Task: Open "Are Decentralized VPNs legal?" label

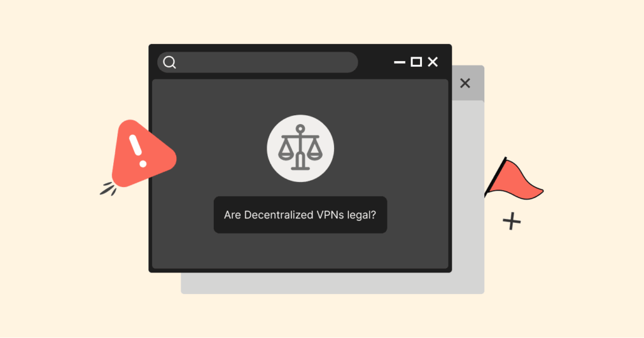Action: click(x=300, y=215)
